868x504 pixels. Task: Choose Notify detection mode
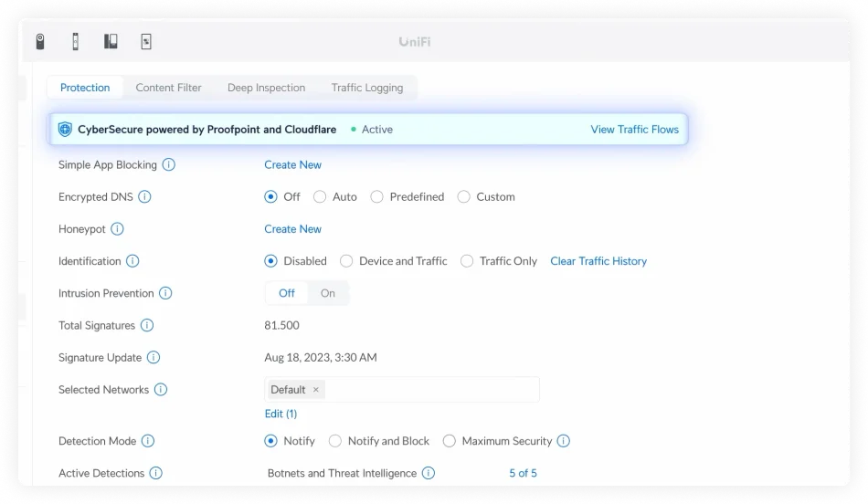pyautogui.click(x=270, y=441)
